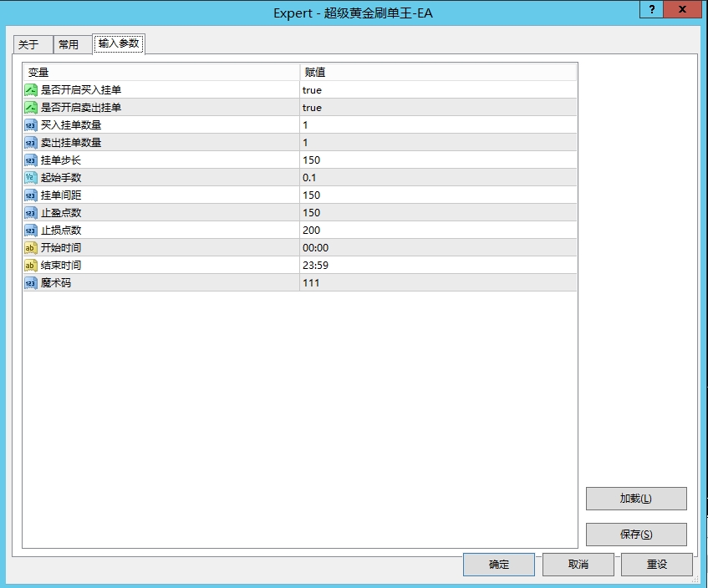This screenshot has height=588, width=708.
Task: Click the 加载(L) button to load settings
Action: [638, 498]
